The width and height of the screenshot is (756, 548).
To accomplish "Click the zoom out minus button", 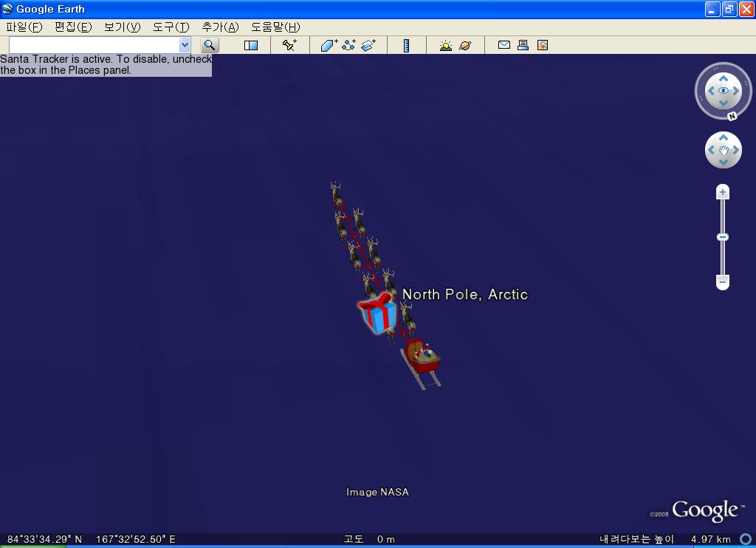I will [x=722, y=281].
